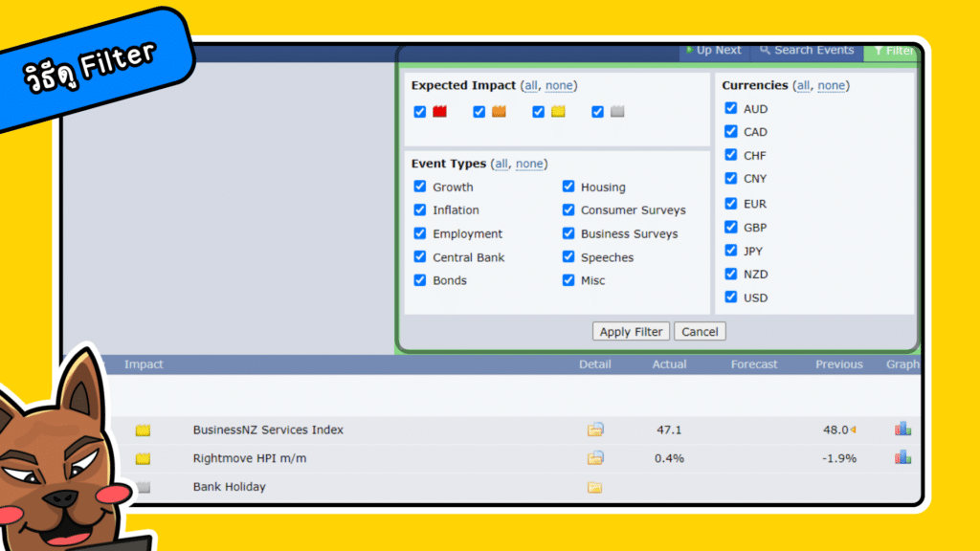Click 'all' link for Event Types
This screenshot has height=551, width=980.
(x=501, y=164)
